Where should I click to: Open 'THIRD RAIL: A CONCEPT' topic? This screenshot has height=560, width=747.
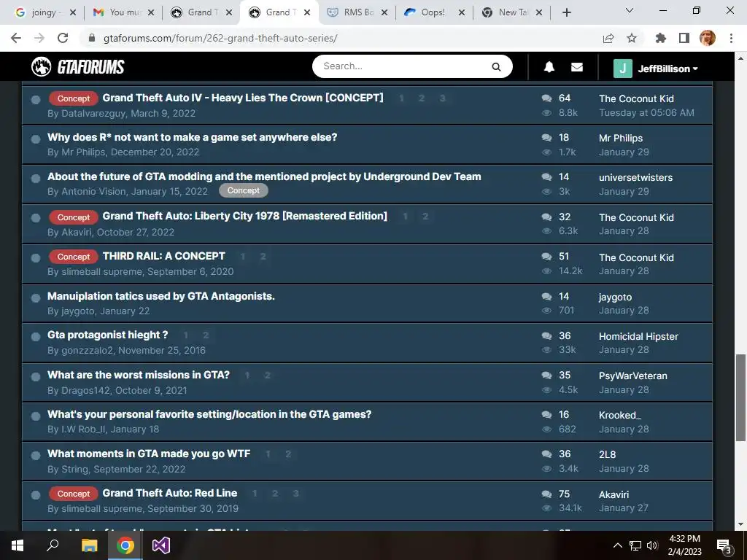pyautogui.click(x=164, y=256)
